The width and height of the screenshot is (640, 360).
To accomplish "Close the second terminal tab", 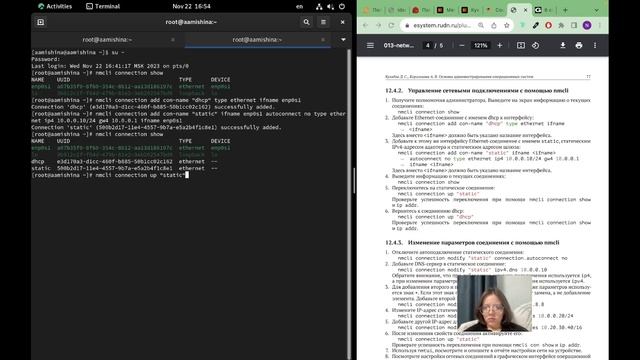I will pyautogui.click(x=323, y=40).
